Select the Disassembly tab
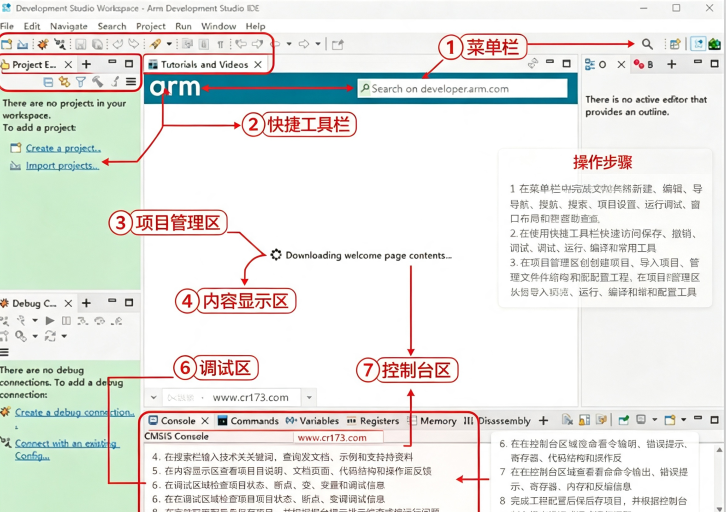726x512 pixels. tap(497, 421)
